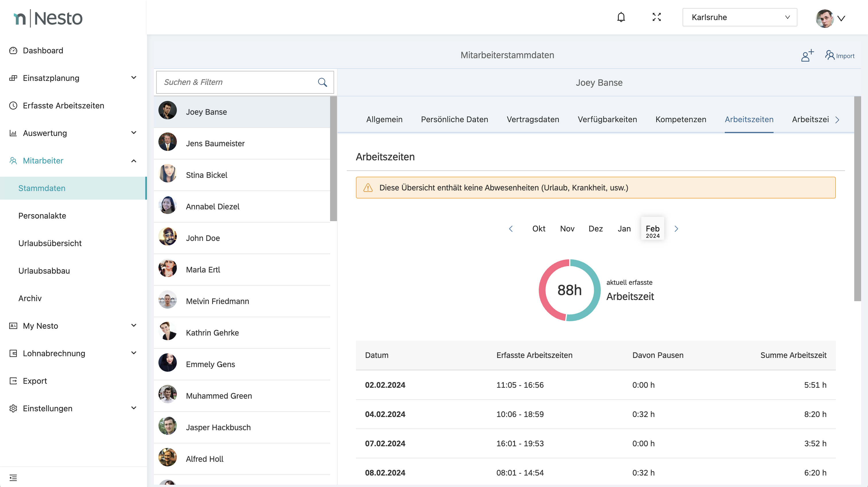This screenshot has width=868, height=487.
Task: Toggle fullscreen mode icon
Action: 656,17
